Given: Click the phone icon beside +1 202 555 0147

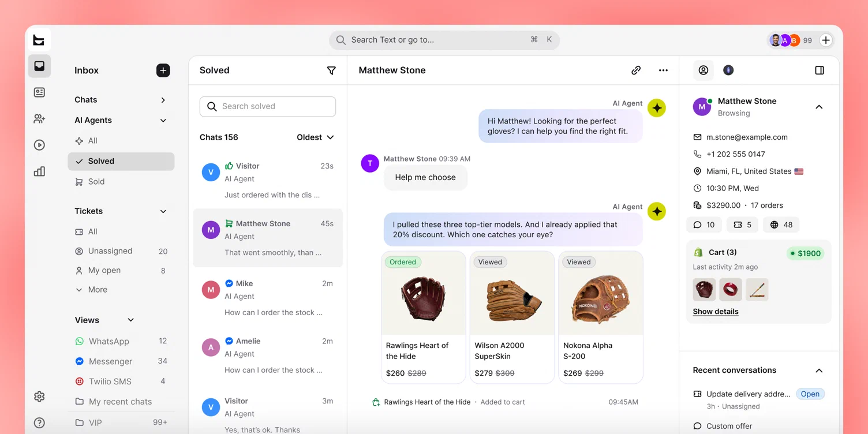Looking at the screenshot, I should coord(697,154).
